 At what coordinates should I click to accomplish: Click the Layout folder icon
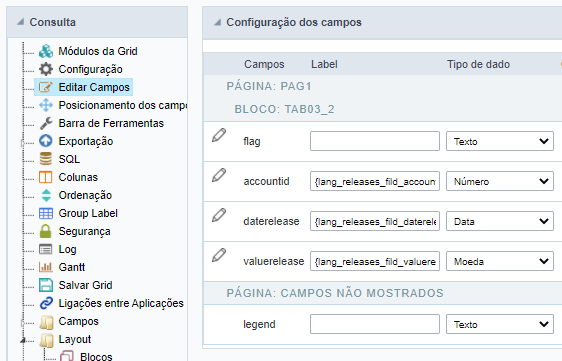click(x=46, y=340)
